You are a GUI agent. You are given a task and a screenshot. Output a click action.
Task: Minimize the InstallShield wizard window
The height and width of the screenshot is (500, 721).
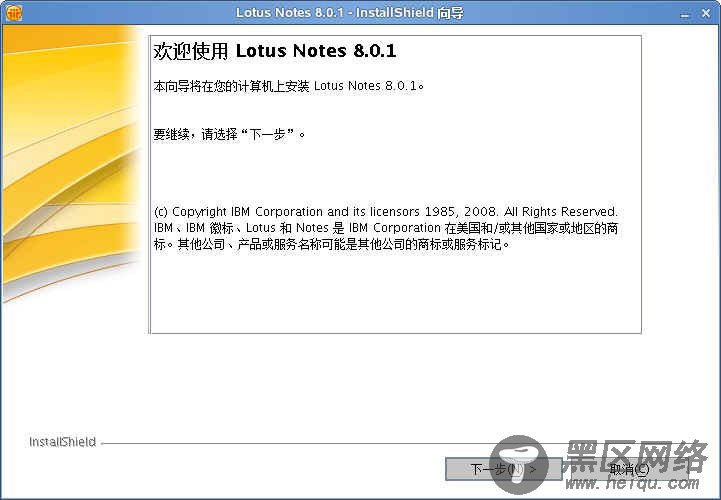click(x=685, y=14)
